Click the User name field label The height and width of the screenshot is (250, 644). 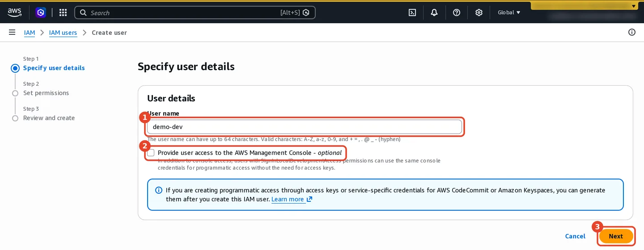[163, 113]
